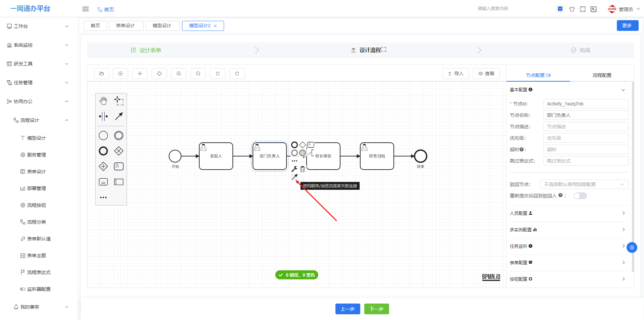Click the 首页 breadcrumb link

[x=106, y=9]
